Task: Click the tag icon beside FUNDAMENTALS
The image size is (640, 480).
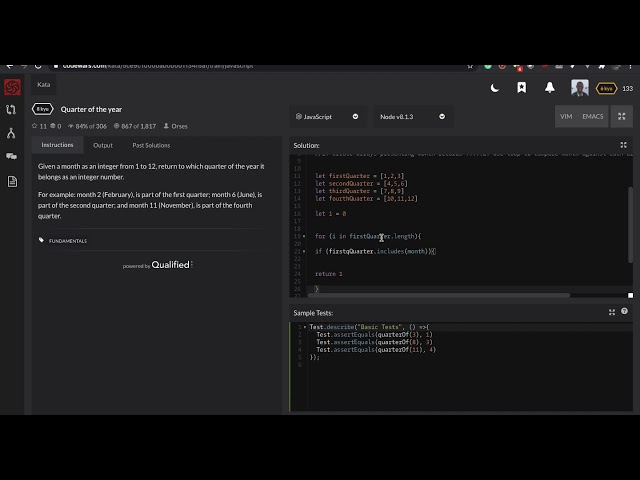Action: click(x=41, y=240)
